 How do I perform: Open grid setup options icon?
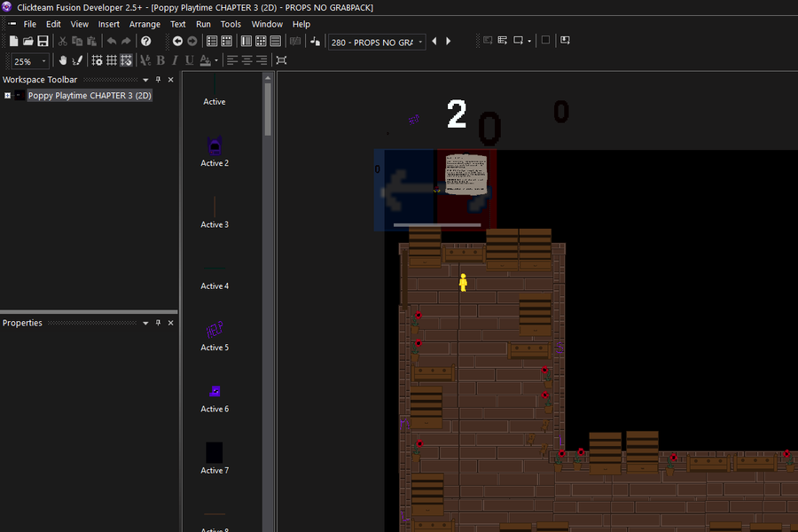pos(97,60)
